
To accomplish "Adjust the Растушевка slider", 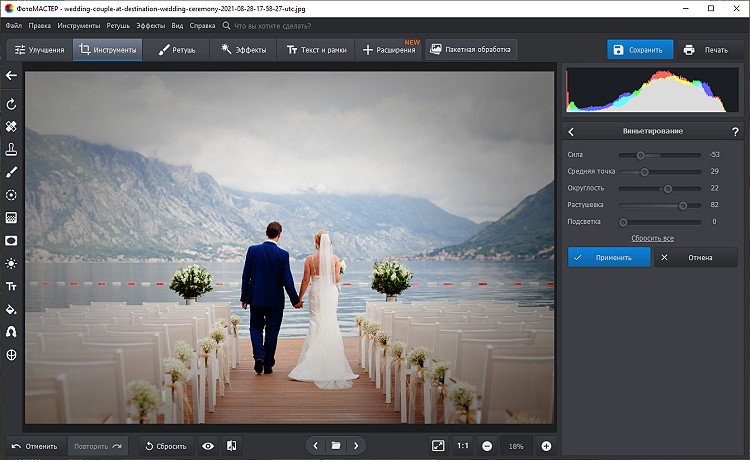I will pyautogui.click(x=683, y=205).
